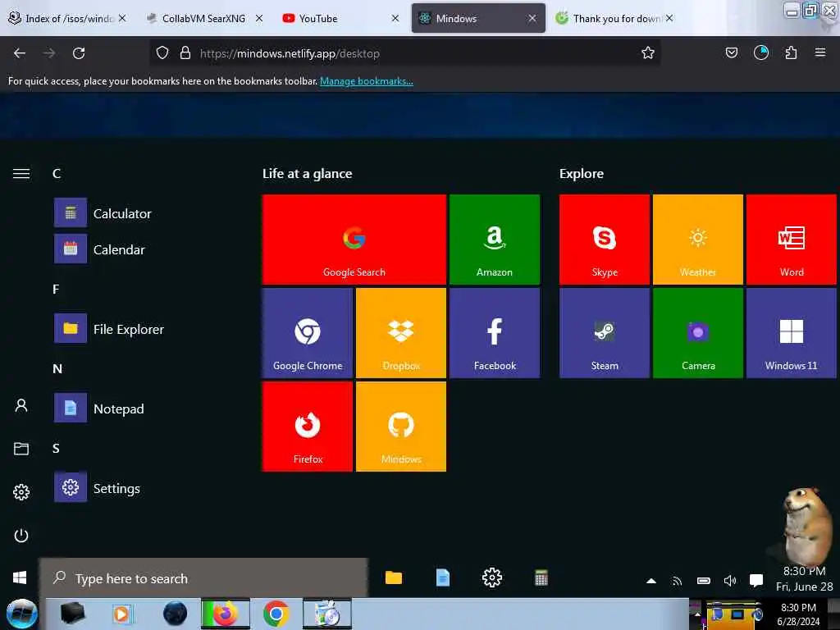This screenshot has width=840, height=630.
Task: Open Calculator from the app list
Action: coord(103,213)
